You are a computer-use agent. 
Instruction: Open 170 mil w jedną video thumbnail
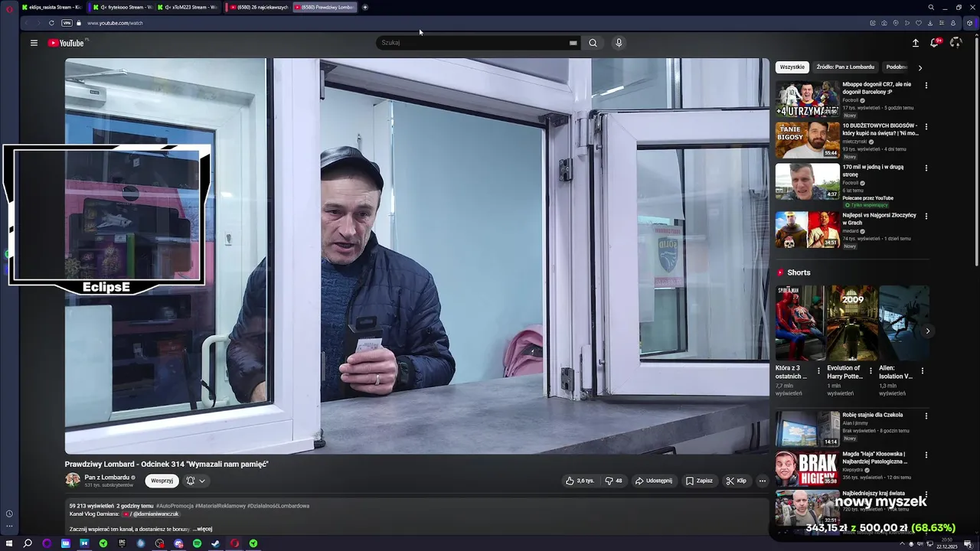click(807, 181)
